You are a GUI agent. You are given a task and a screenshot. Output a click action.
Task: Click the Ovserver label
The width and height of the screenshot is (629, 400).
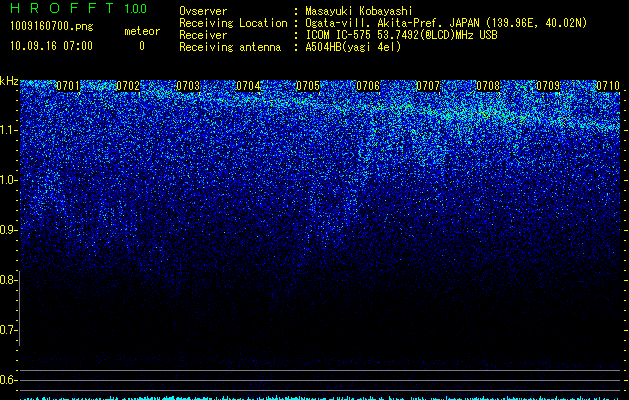(x=203, y=11)
